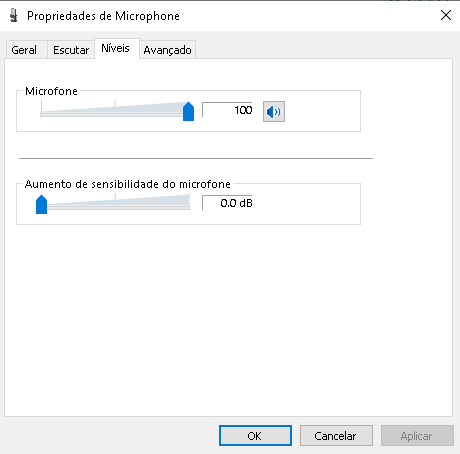Click the Cancelar button
Image resolution: width=460 pixels, height=454 pixels.
(336, 435)
